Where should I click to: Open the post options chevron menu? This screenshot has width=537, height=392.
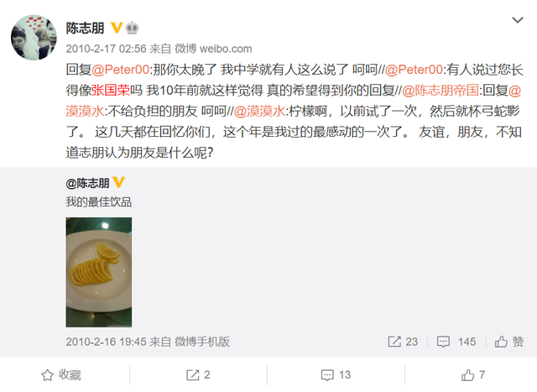pyautogui.click(x=517, y=20)
